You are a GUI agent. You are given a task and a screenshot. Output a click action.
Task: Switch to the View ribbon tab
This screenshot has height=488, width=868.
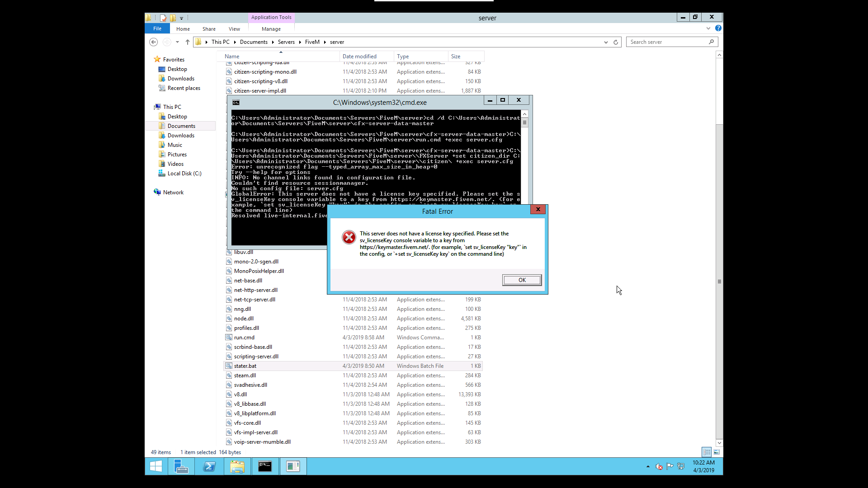[234, 29]
